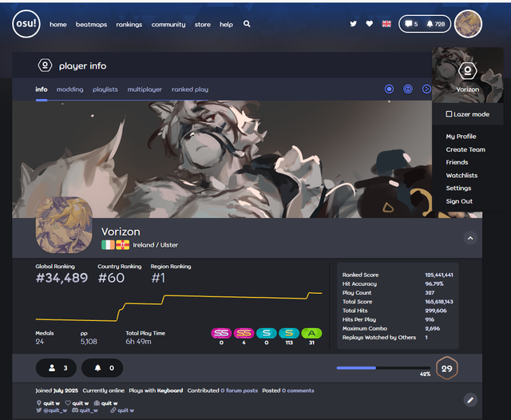
Task: Open the search magnifier icon
Action: click(247, 24)
